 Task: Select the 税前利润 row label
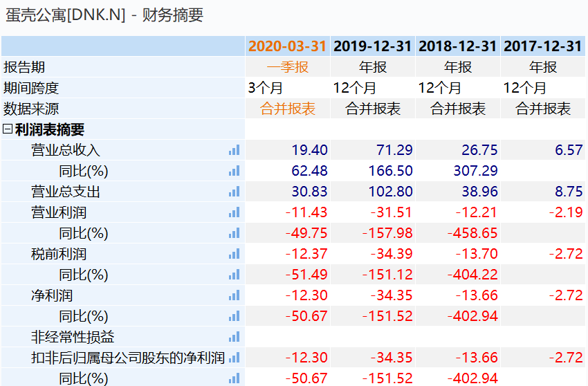(59, 254)
